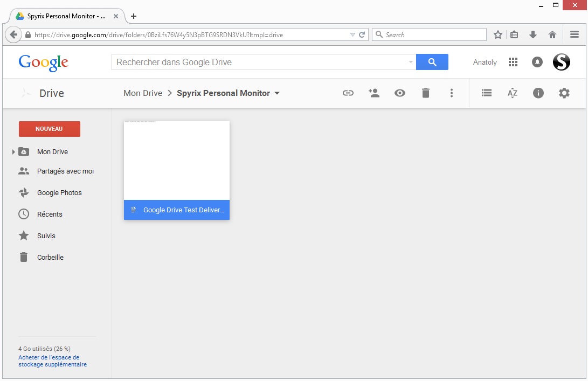Screen dimensions: 588x381
Task: Click the site security padlock icon
Action: click(28, 35)
